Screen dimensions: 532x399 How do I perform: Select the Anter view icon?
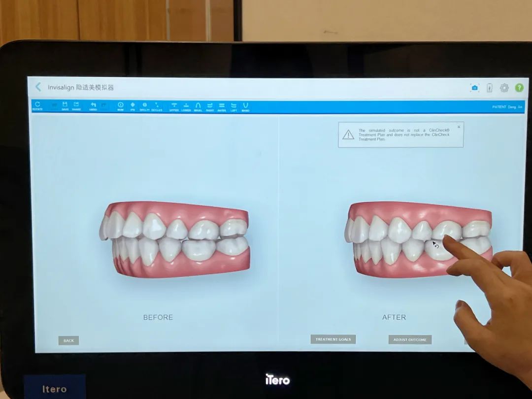click(x=222, y=107)
